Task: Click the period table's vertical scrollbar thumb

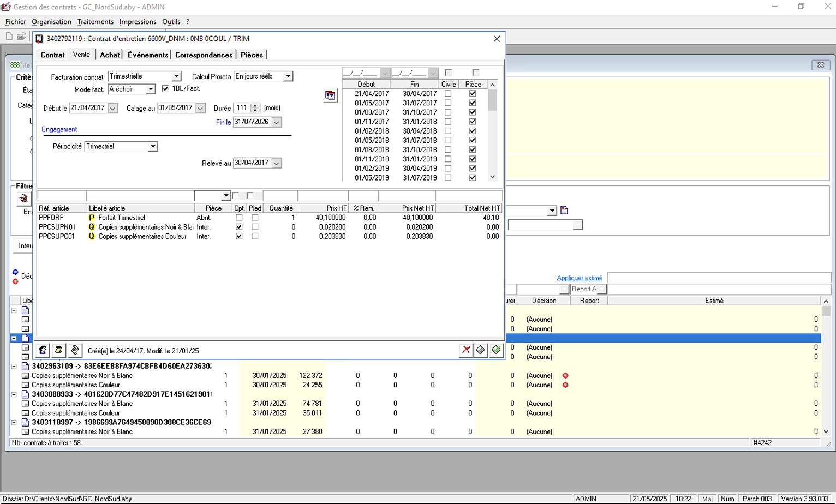Action: (492, 100)
